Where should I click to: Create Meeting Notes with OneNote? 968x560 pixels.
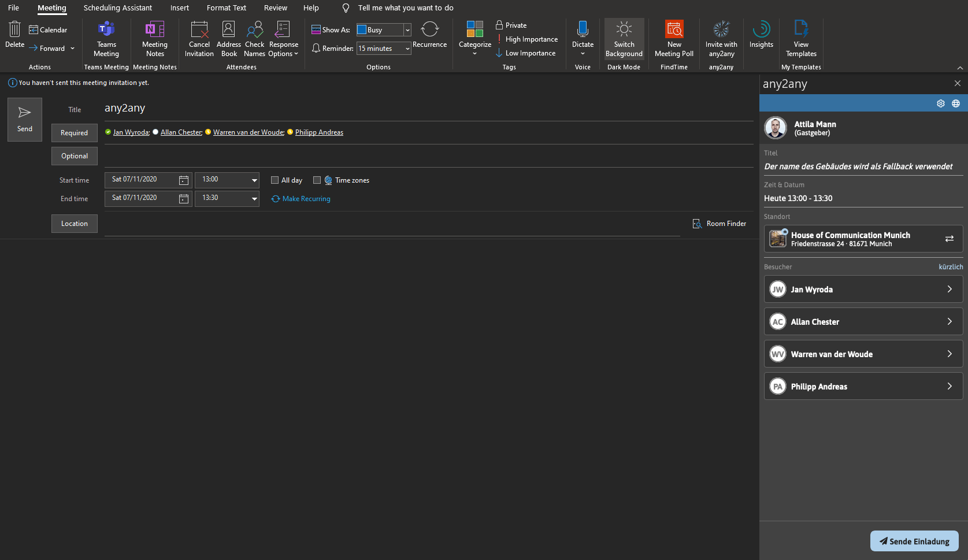[154, 39]
